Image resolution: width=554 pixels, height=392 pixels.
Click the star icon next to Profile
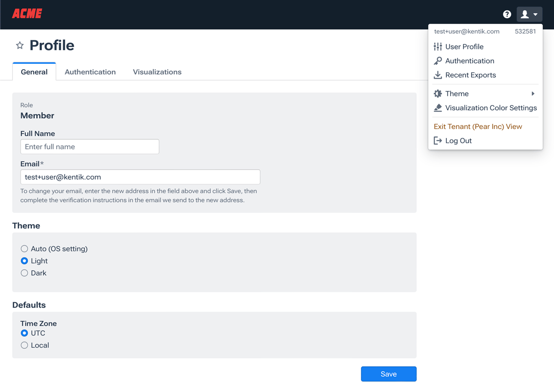20,45
